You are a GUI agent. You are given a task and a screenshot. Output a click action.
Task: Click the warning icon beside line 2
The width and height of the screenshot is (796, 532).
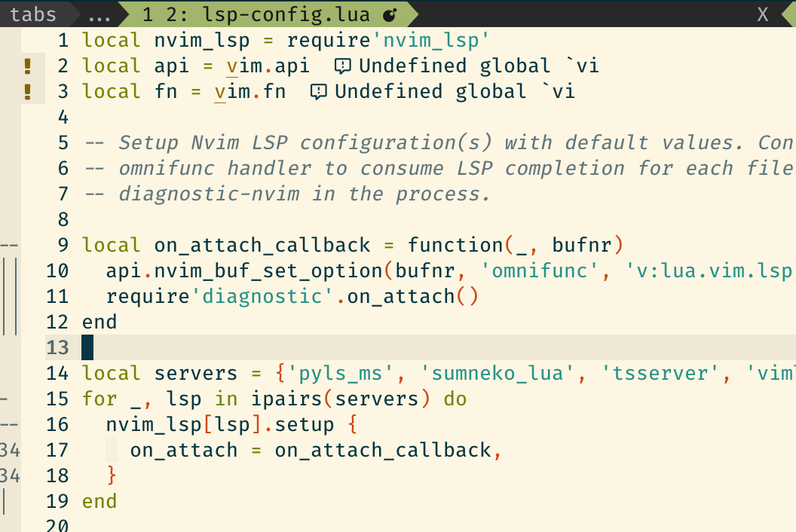pos(28,66)
